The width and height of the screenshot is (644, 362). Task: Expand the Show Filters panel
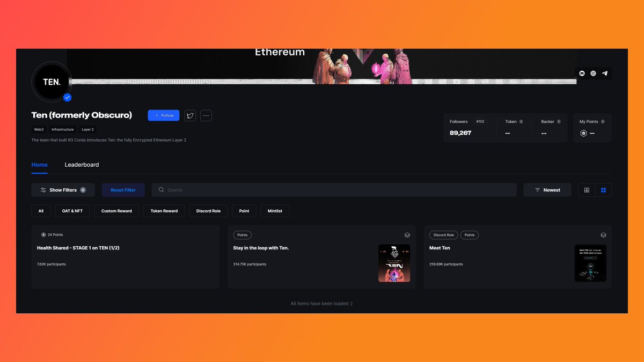[63, 190]
